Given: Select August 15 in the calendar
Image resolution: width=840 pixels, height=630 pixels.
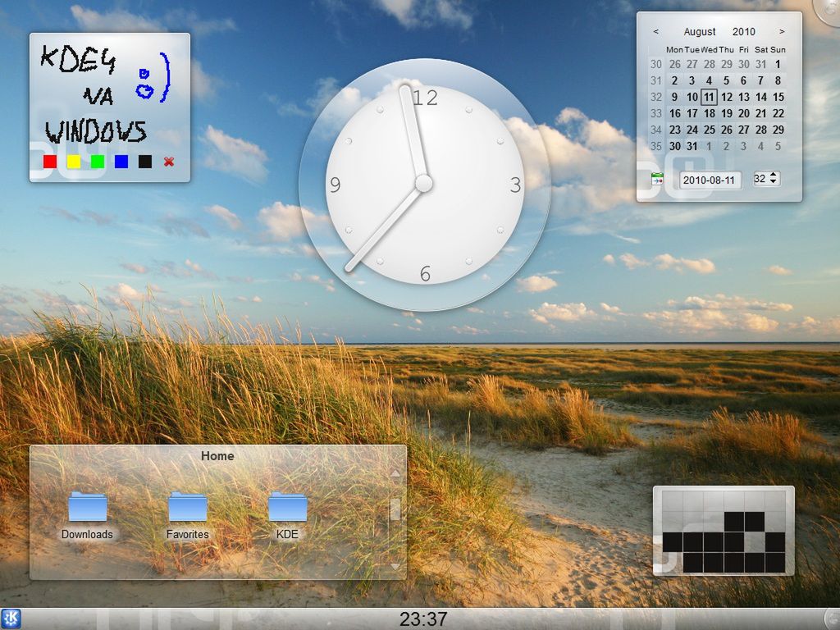Looking at the screenshot, I should 778,97.
